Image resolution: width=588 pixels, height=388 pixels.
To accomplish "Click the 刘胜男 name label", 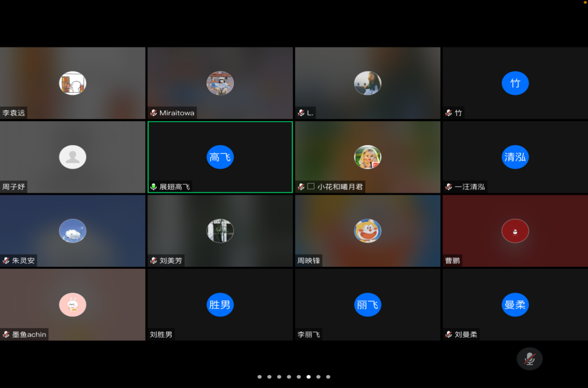I will [161, 335].
